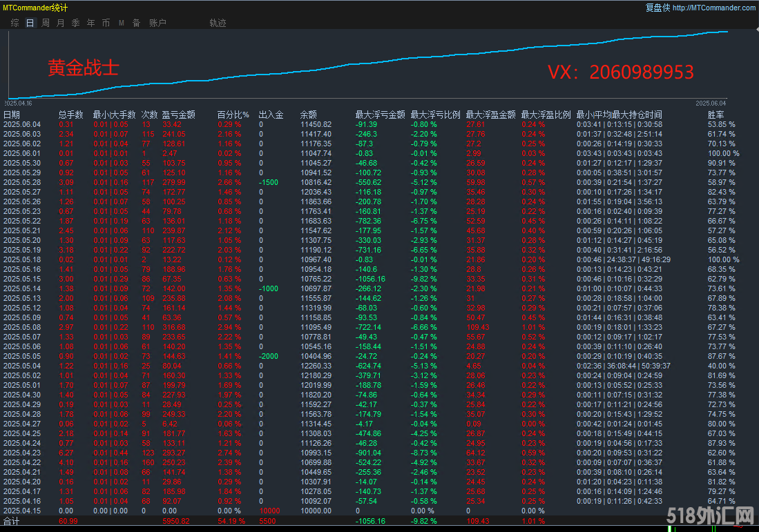Image resolution: width=759 pixels, height=532 pixels.
Task: Switch to the 综 (summary) statistics tab
Action: point(15,23)
